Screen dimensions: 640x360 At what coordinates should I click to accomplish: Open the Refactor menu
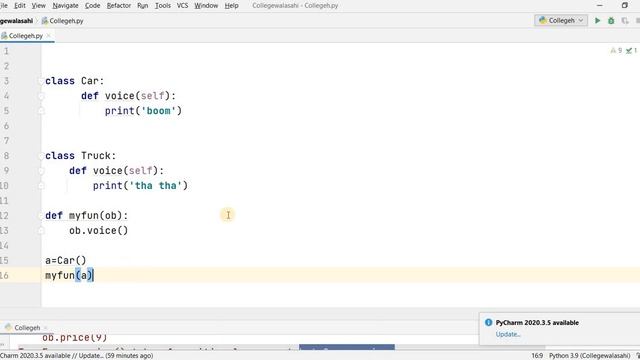pos(119,6)
